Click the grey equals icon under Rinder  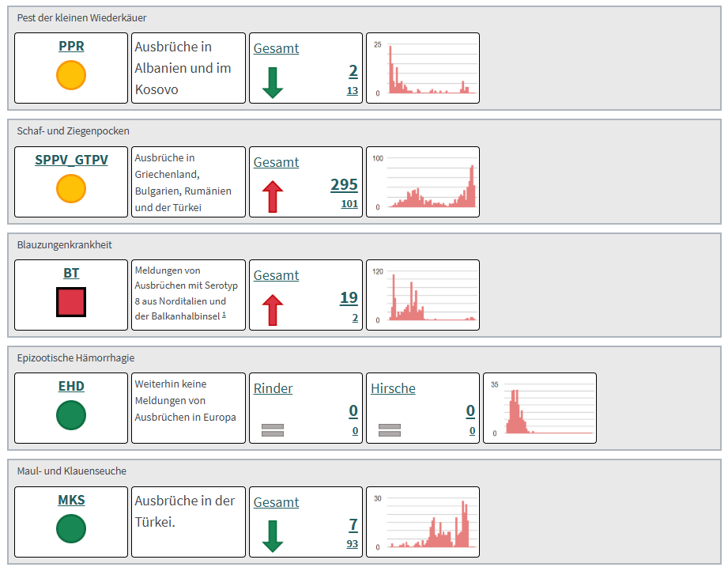pyautogui.click(x=272, y=430)
